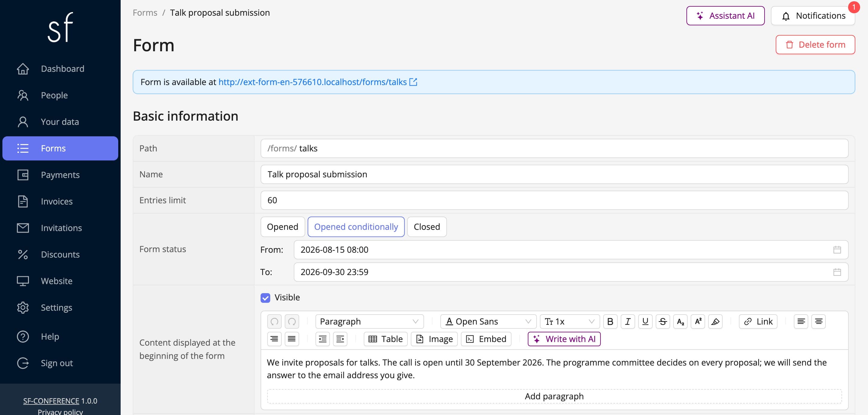Click Add paragraph in the editor
Screen dimensions: 868x415
point(554,396)
